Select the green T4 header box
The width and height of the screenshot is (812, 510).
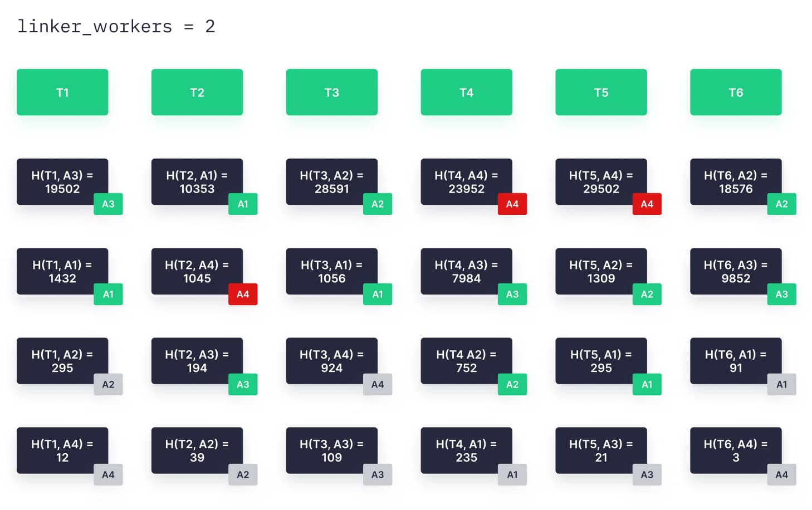pyautogui.click(x=466, y=92)
